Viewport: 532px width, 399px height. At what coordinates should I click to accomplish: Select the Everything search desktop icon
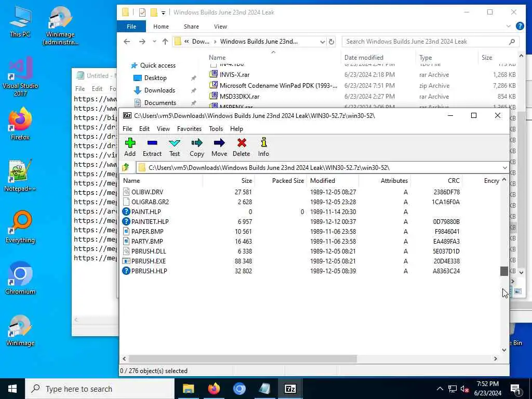[20, 227]
